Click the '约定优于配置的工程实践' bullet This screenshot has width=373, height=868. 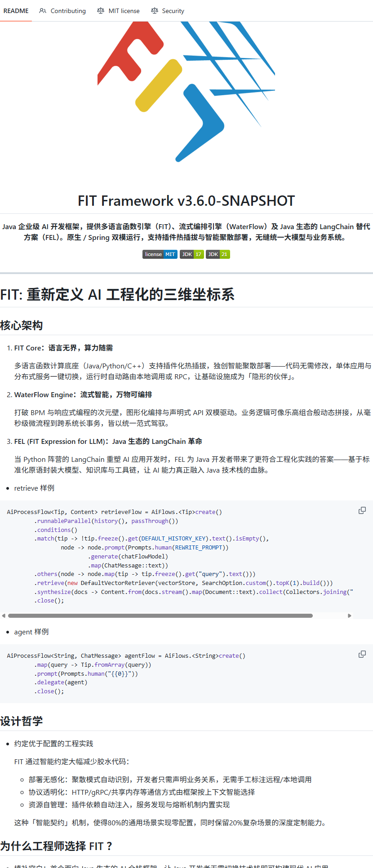(x=53, y=744)
